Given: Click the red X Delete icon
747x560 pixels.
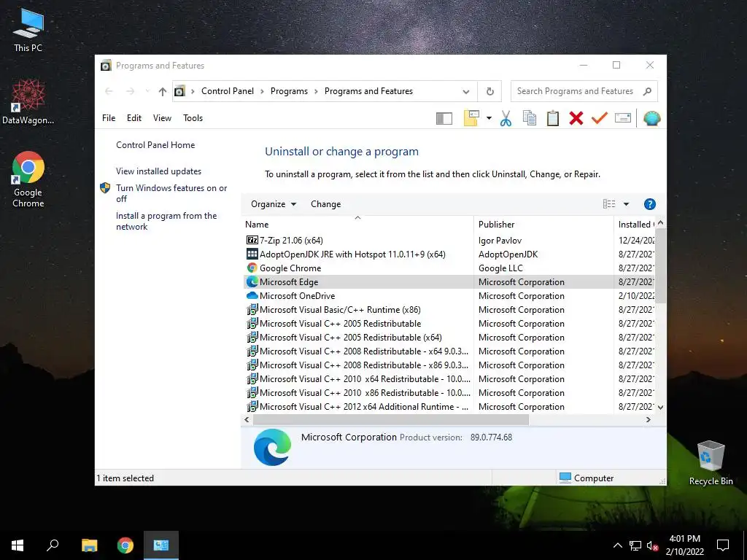Looking at the screenshot, I should pyautogui.click(x=576, y=118).
